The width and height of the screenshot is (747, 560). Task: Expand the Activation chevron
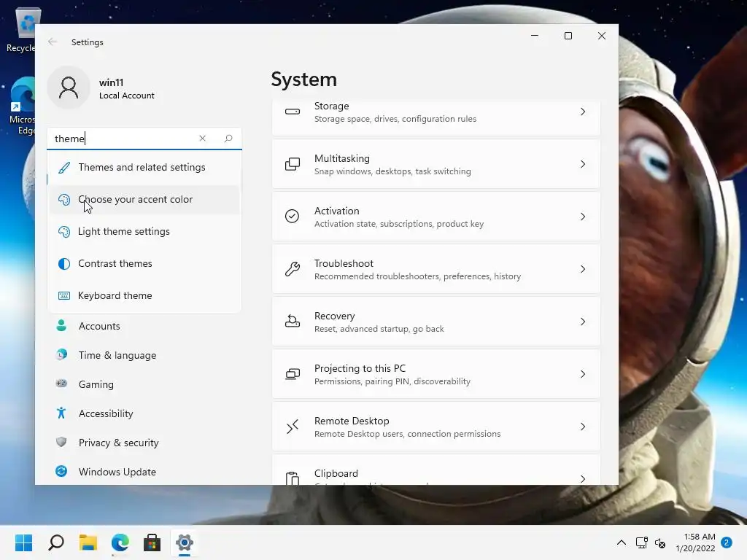583,217
